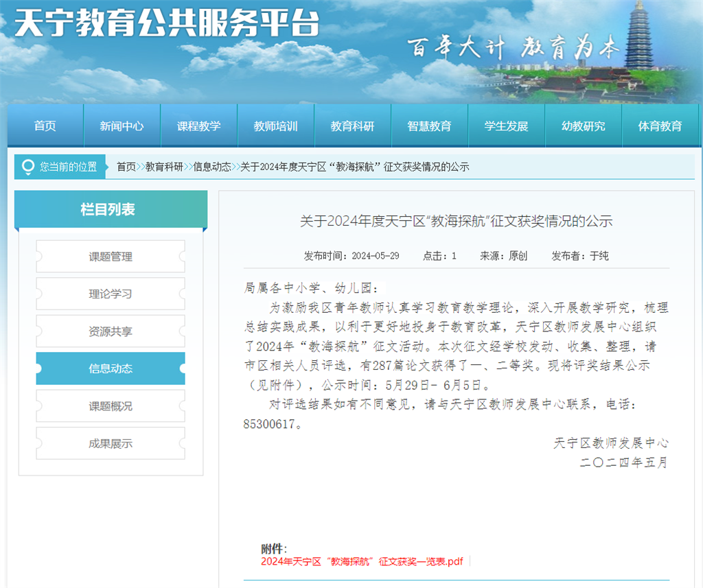Open the 教育科研 navigation item
This screenshot has width=703, height=588.
pyautogui.click(x=352, y=126)
